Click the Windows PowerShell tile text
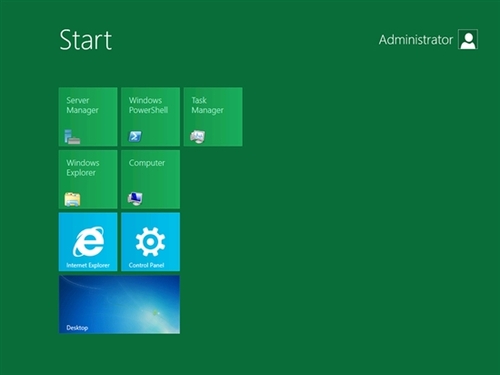Screen dimensions: 500x375 [x=148, y=105]
